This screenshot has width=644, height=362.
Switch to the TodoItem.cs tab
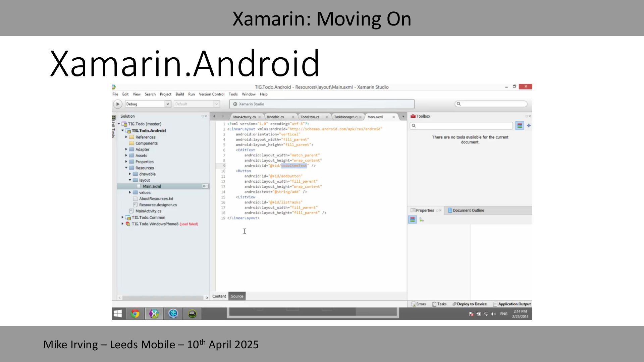pos(310,117)
